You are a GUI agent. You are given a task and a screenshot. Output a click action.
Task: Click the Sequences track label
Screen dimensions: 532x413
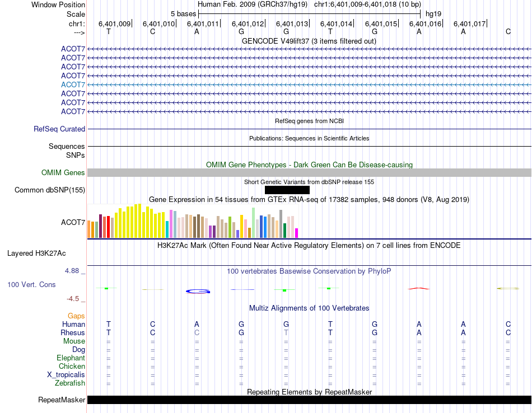(67, 146)
